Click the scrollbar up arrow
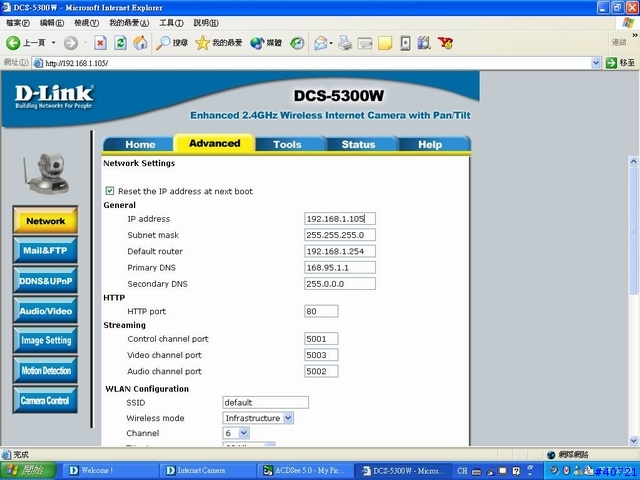This screenshot has width=640, height=480. coord(633,162)
